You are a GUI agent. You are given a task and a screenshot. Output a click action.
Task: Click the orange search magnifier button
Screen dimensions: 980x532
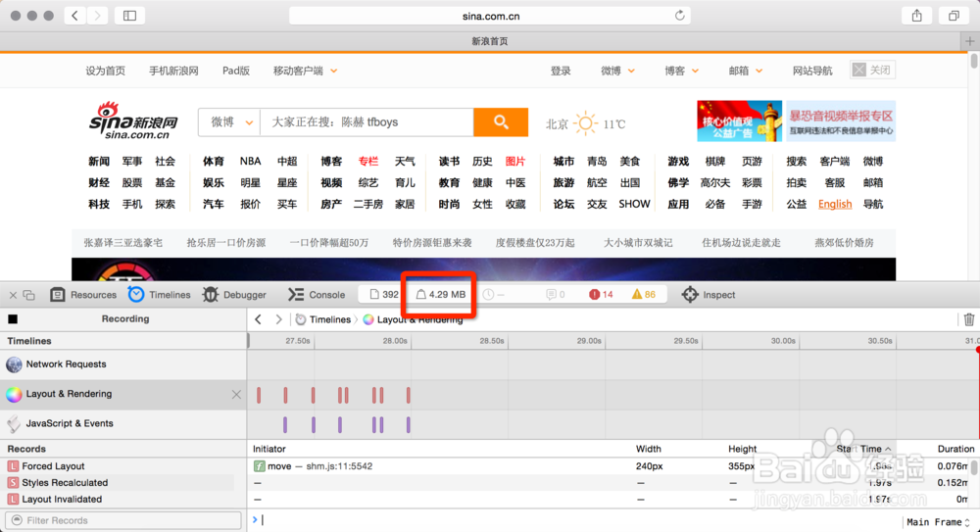[501, 121]
